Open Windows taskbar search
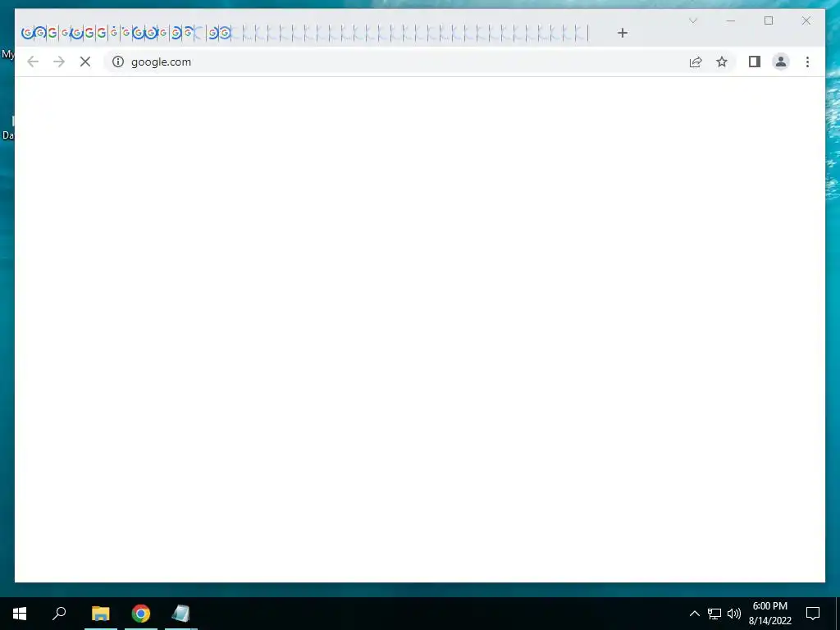 click(59, 614)
